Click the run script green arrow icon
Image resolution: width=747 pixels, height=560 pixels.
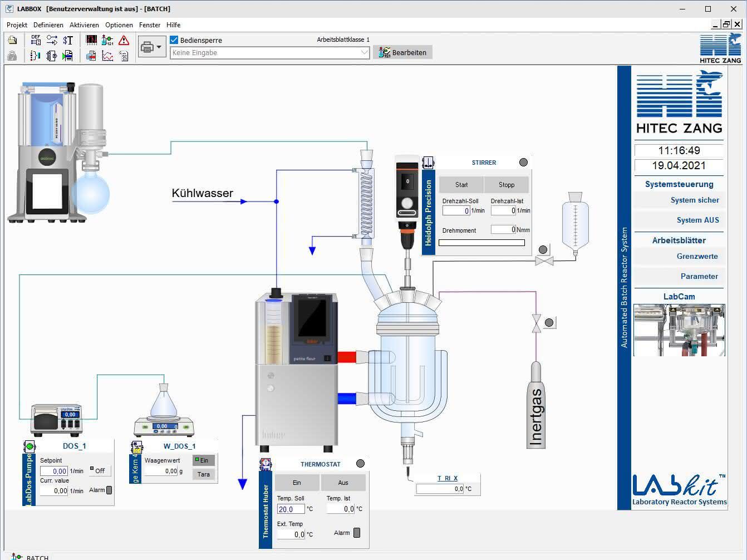point(68,56)
